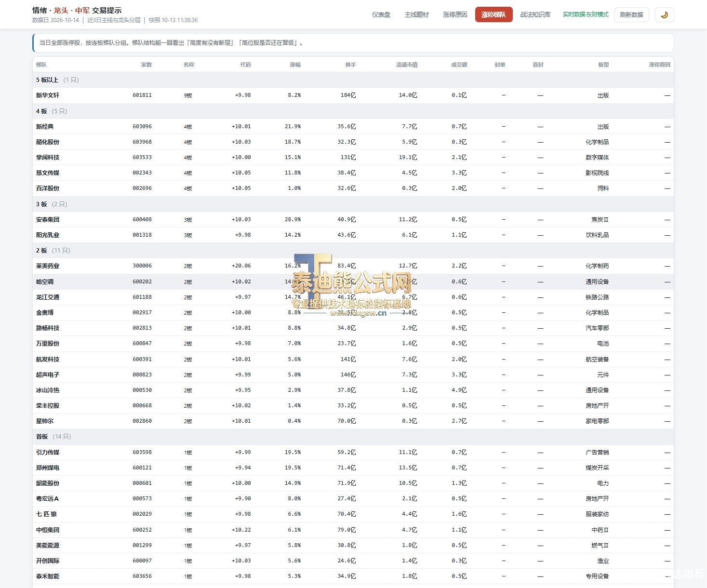707x588 pixels.
Task: Click stock code 001318
Action: coord(142,235)
